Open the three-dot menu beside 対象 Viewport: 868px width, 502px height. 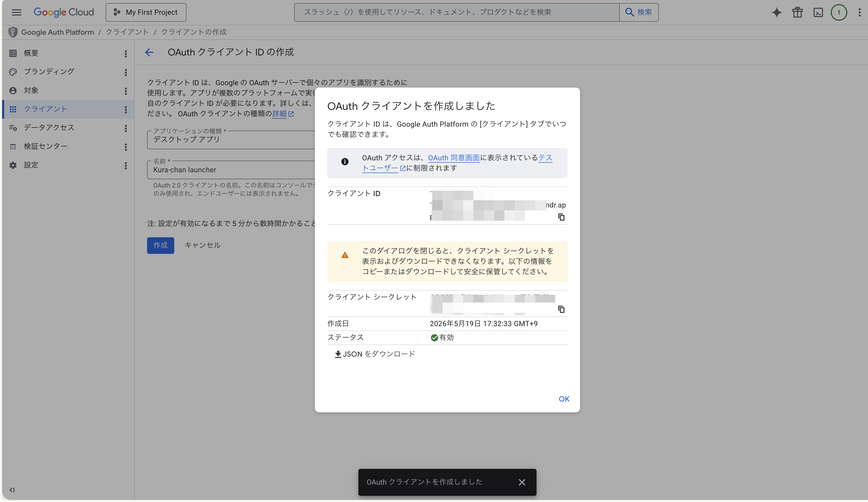[x=126, y=91]
